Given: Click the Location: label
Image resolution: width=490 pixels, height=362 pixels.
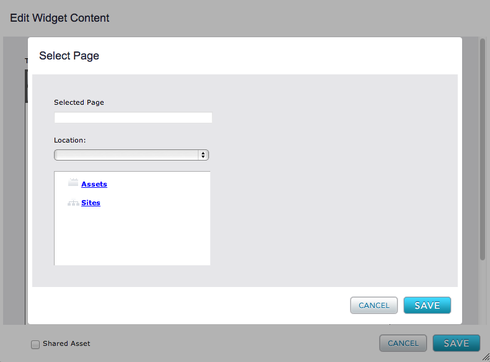Looking at the screenshot, I should 70,140.
